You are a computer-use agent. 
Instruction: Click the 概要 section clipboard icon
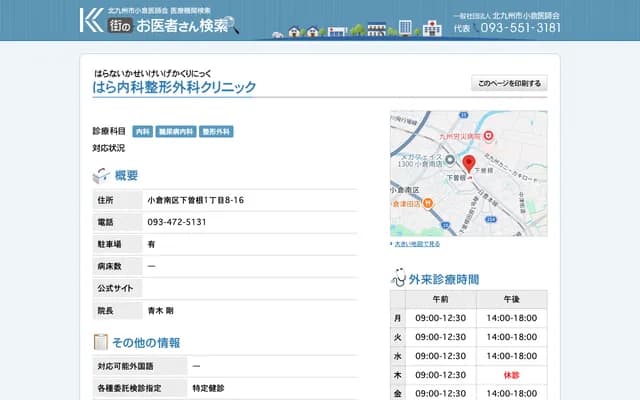point(101,176)
